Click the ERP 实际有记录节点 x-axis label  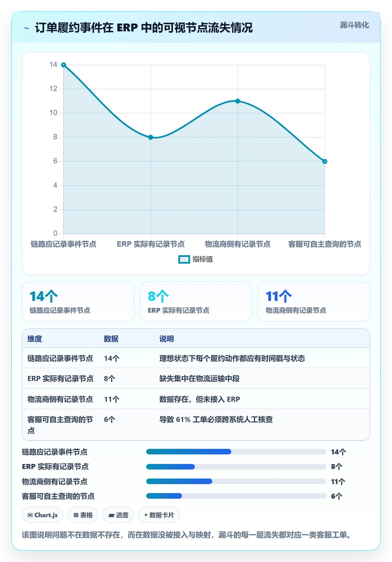(151, 244)
